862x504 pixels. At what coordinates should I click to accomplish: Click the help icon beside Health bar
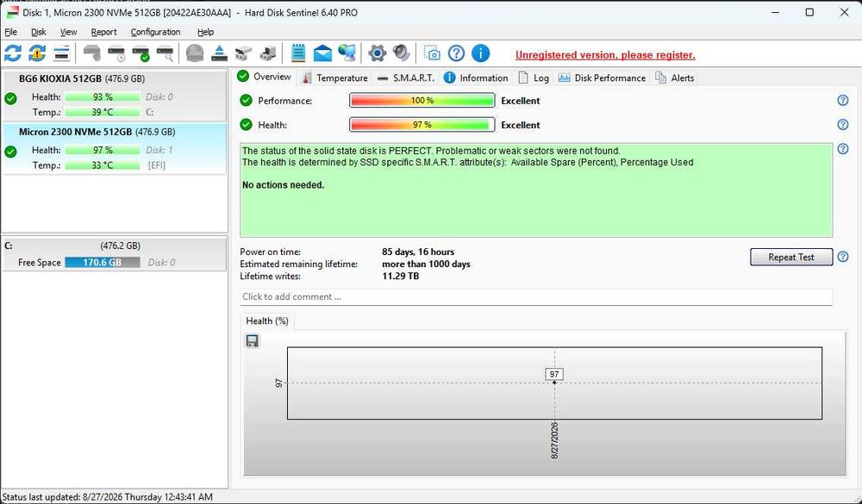click(843, 125)
